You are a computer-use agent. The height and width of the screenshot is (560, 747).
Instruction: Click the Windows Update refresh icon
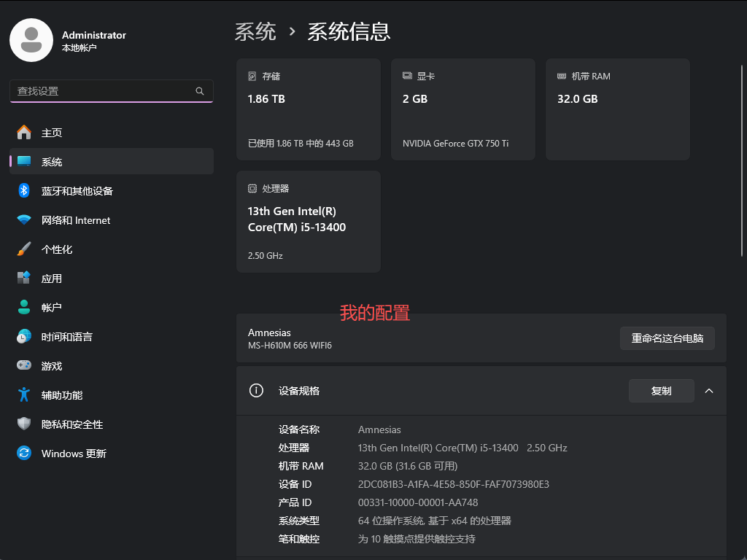coord(24,454)
